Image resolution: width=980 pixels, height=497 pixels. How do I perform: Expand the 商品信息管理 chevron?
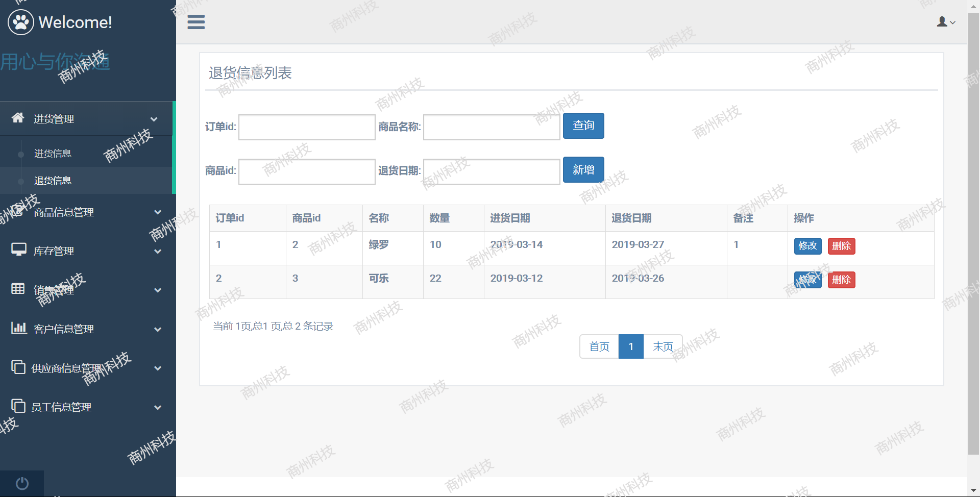pos(158,212)
